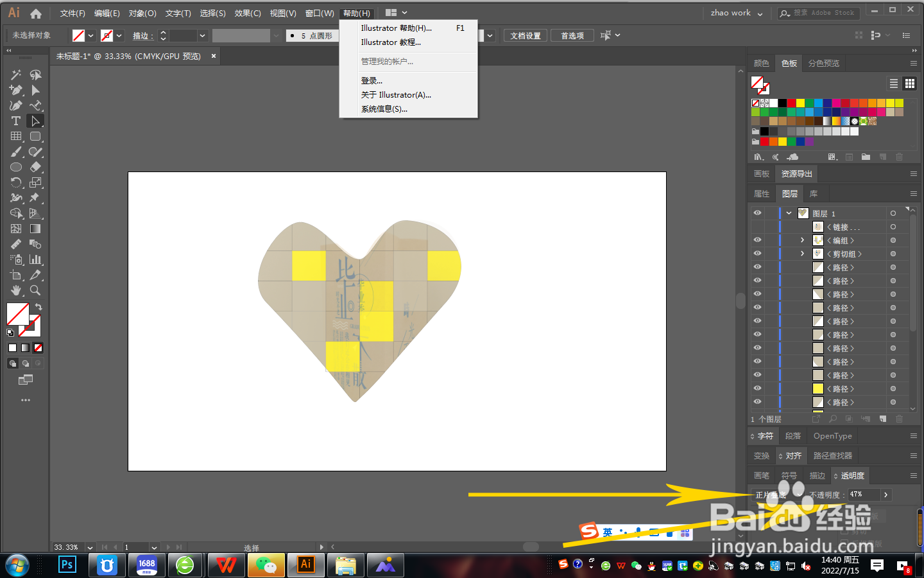Screen dimensions: 924x578
Task: Select the Rounded Rectangle tool
Action: click(x=35, y=136)
